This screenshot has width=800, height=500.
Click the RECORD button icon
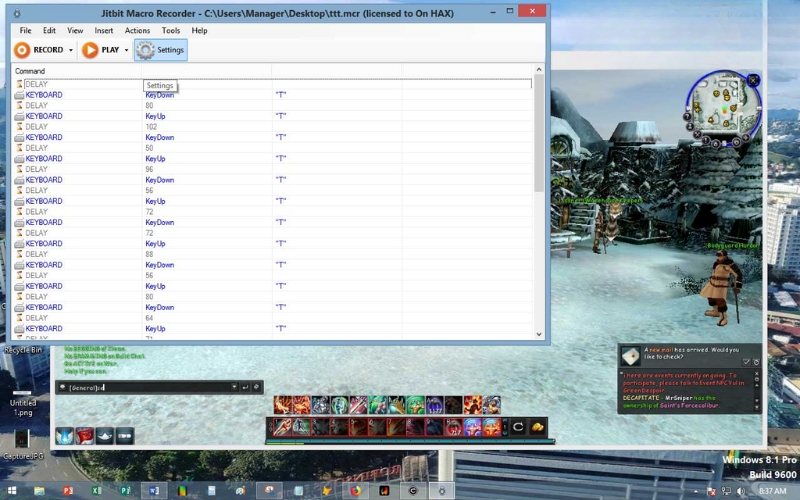click(22, 50)
